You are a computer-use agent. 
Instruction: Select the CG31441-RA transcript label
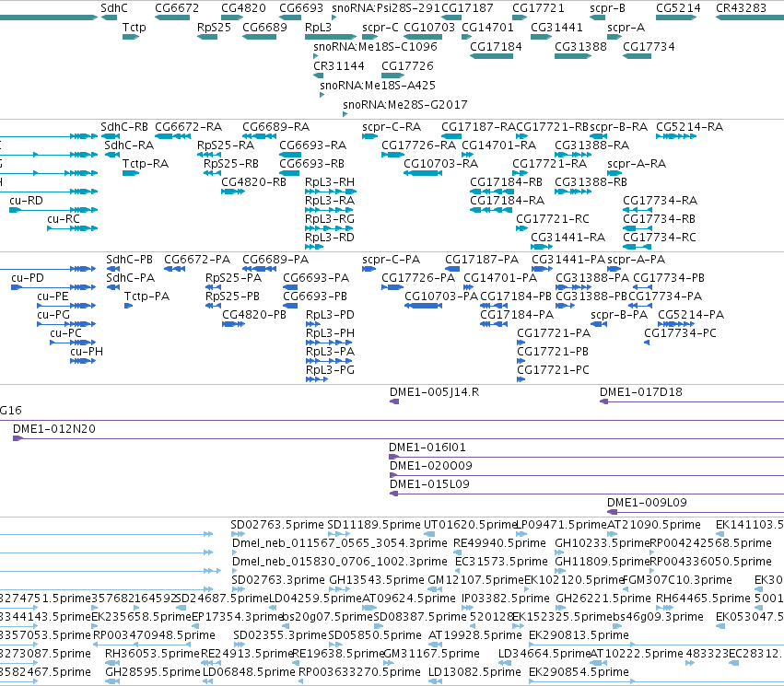568,238
